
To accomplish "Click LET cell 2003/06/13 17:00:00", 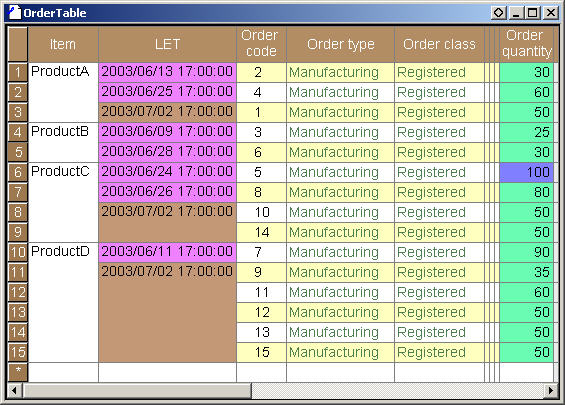I will click(168, 72).
